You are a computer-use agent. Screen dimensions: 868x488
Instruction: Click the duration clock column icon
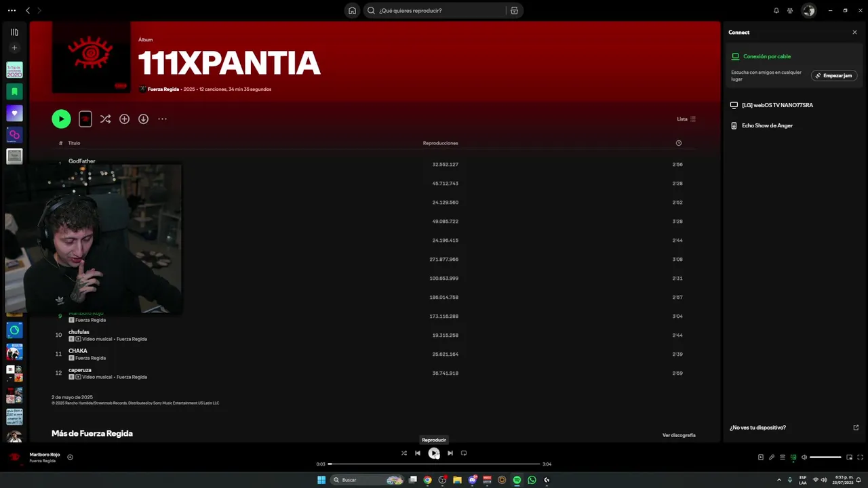click(679, 143)
